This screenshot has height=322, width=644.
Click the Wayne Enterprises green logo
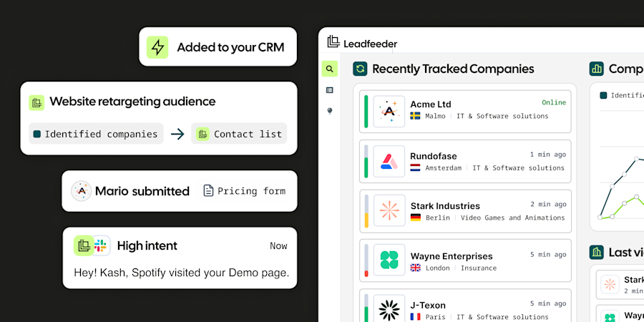[389, 260]
